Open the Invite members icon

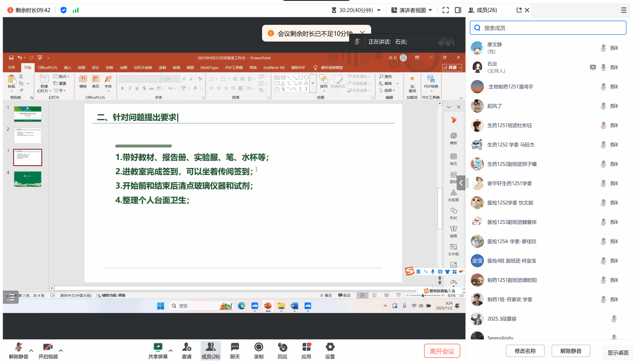pos(186,347)
